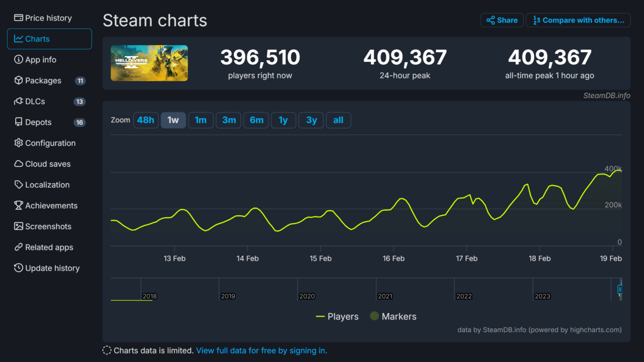Click the 2018 marker on navigator timeline
Screen dimensions: 644x362
pos(149,296)
